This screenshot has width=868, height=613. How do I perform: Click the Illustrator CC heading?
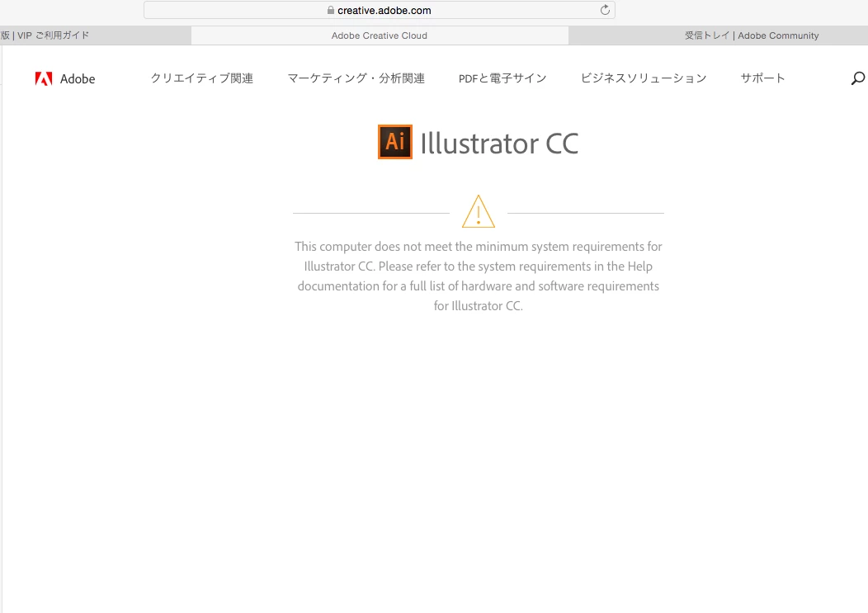point(499,144)
